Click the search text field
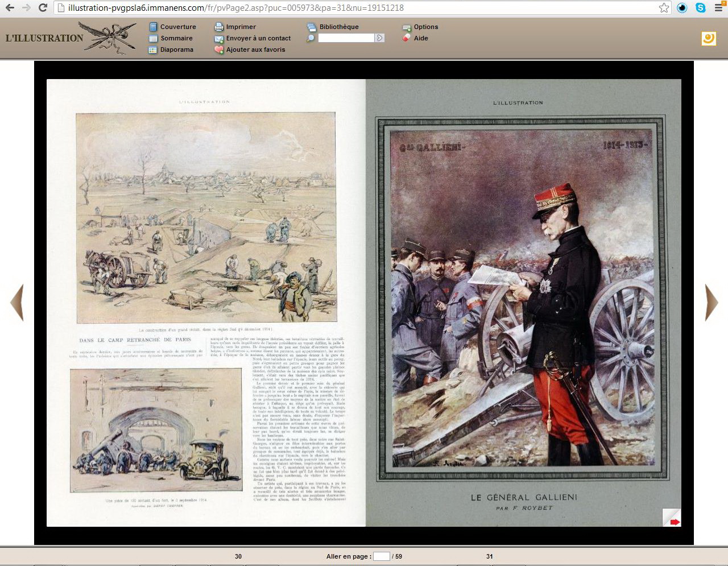Screen dimensions: 728x566 coord(346,38)
